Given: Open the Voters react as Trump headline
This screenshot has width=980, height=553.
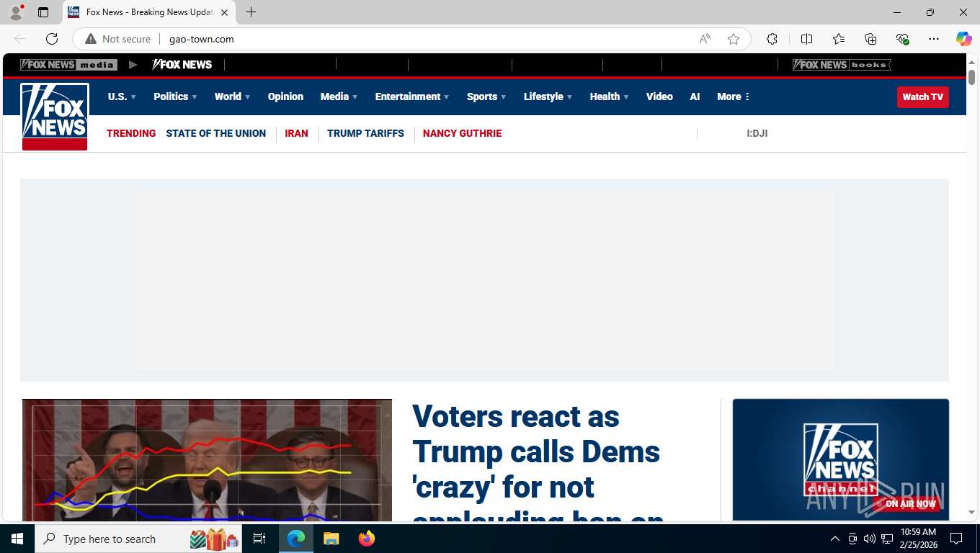Looking at the screenshot, I should click(x=537, y=461).
